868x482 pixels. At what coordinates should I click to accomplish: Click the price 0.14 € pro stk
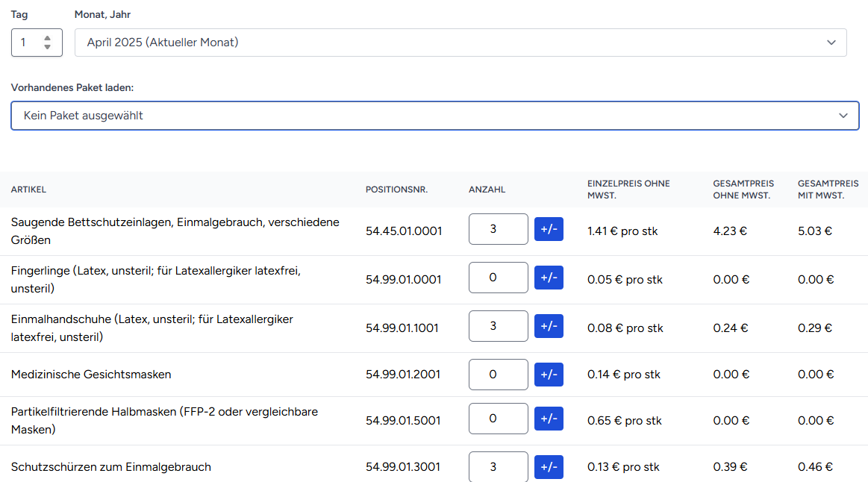click(624, 375)
